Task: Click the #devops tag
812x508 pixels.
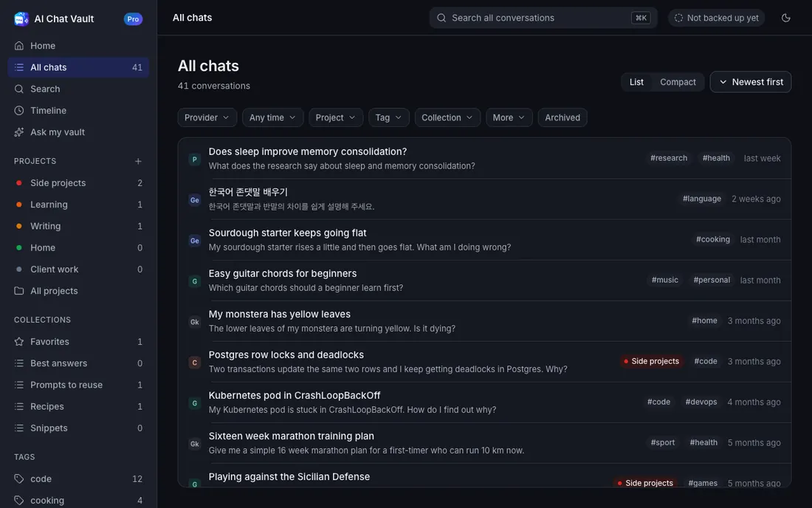Action: coord(701,402)
